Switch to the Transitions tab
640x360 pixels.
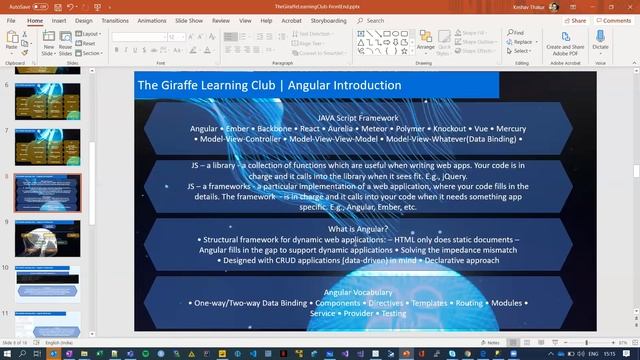tap(115, 20)
